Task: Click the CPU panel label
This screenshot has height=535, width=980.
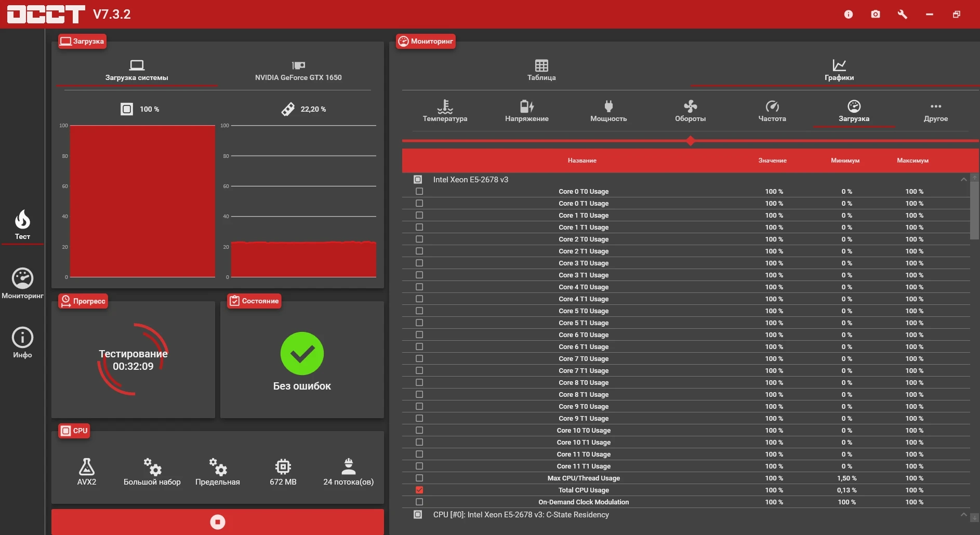Action: click(74, 431)
